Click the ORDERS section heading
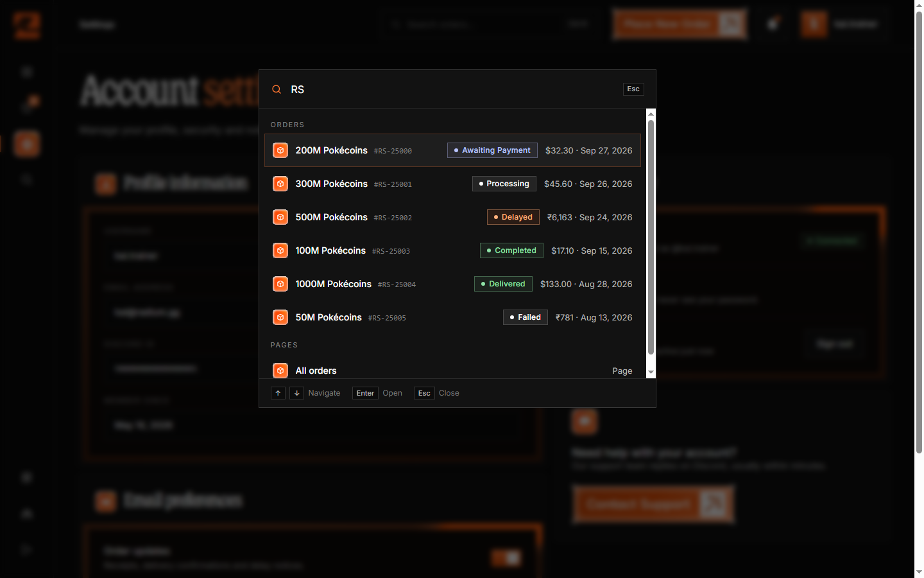924x578 pixels. point(287,125)
